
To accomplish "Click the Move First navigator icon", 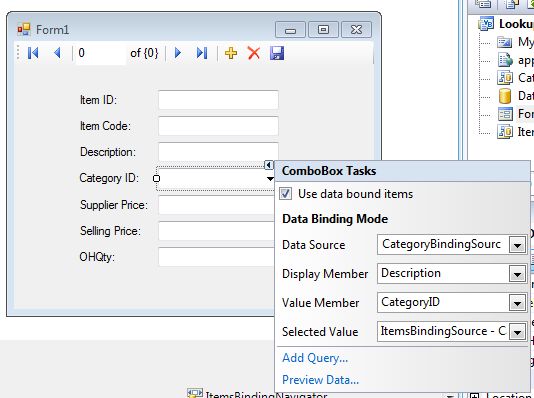I will pyautogui.click(x=33, y=53).
